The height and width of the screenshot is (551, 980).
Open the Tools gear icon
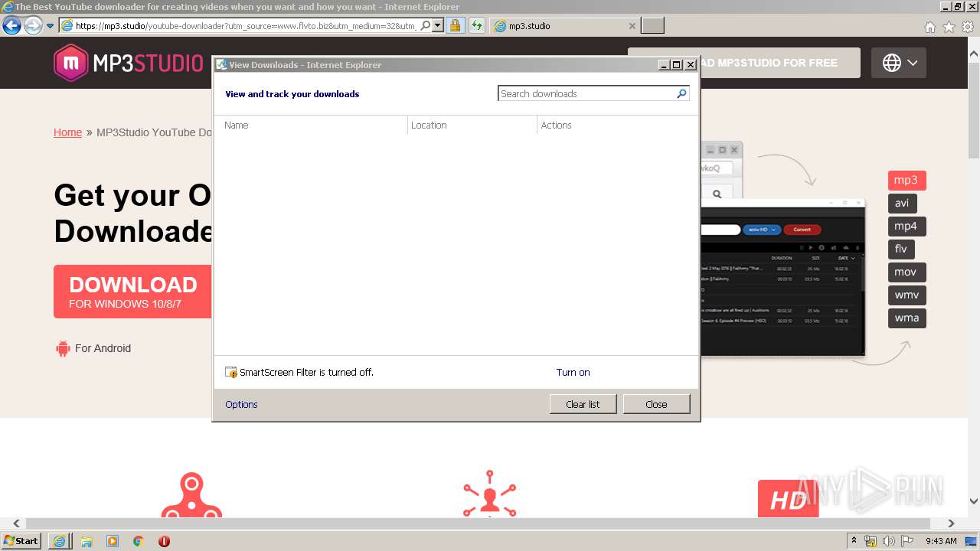pyautogui.click(x=968, y=27)
